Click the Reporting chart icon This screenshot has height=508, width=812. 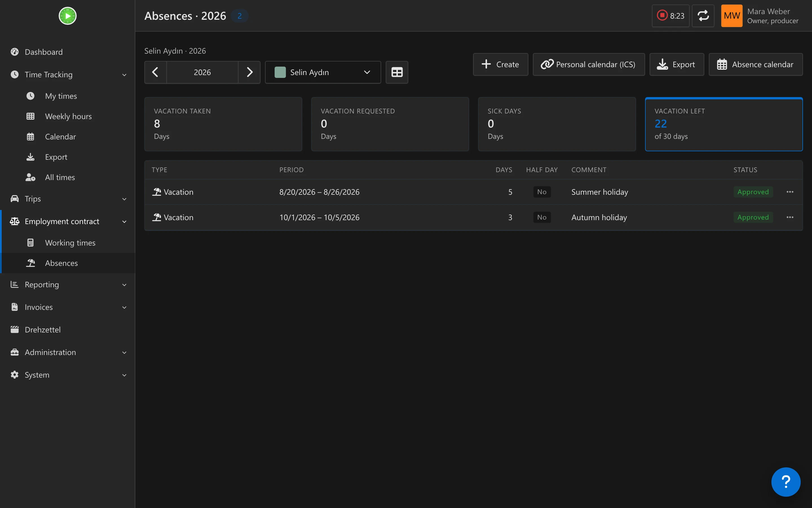(14, 284)
